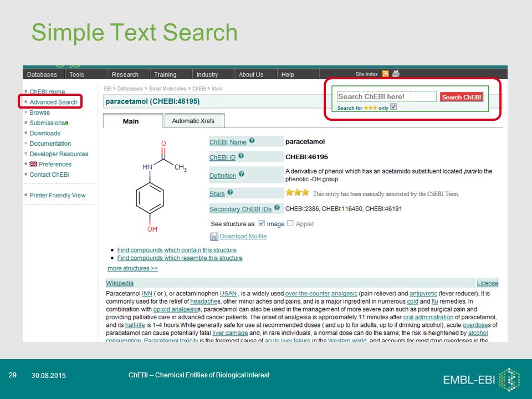The height and width of the screenshot is (399, 532).
Task: Open the Industry menu
Action: [x=207, y=74]
